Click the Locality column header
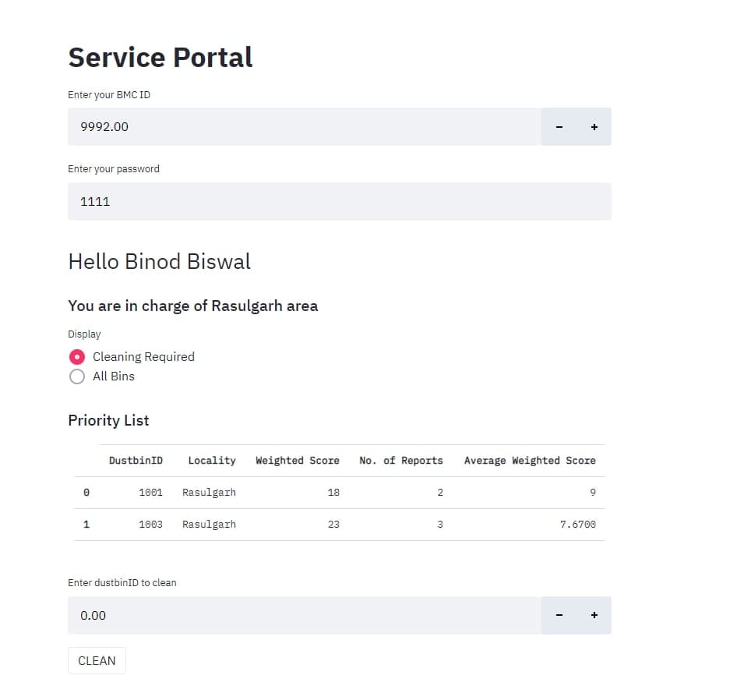 pyautogui.click(x=212, y=460)
